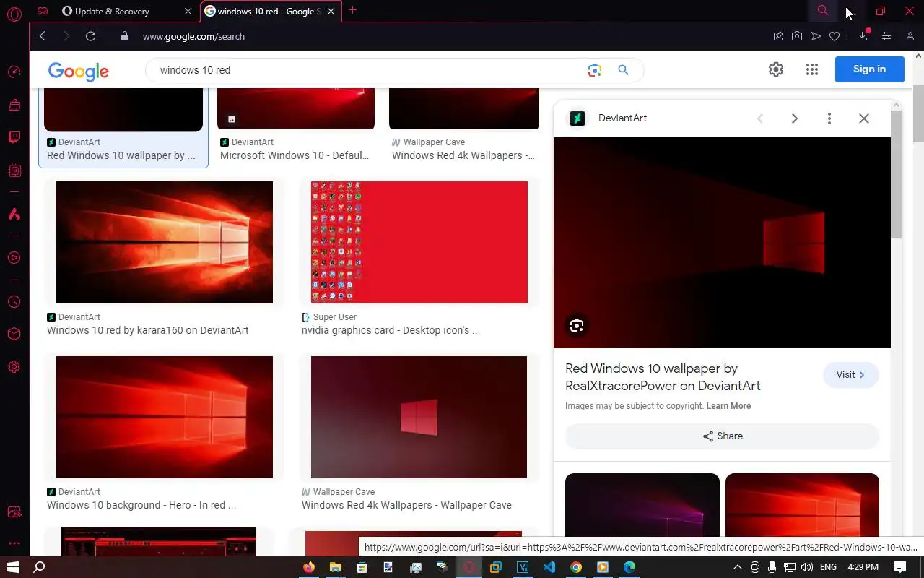Image resolution: width=924 pixels, height=578 pixels.
Task: Open Firefox from taskbar
Action: click(x=309, y=567)
